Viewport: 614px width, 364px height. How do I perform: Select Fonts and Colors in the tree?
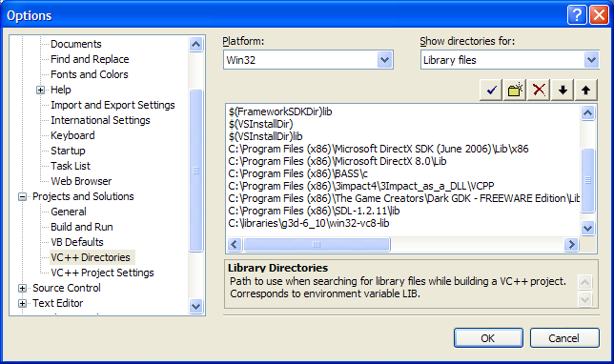point(90,74)
